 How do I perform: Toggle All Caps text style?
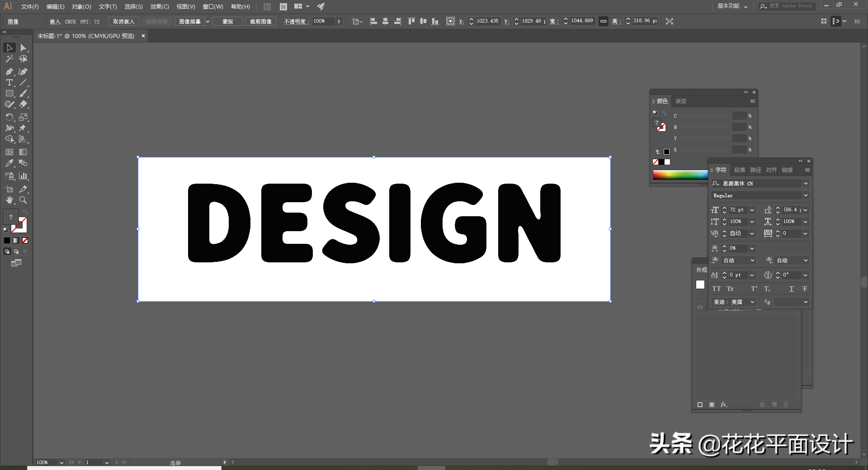pyautogui.click(x=717, y=289)
